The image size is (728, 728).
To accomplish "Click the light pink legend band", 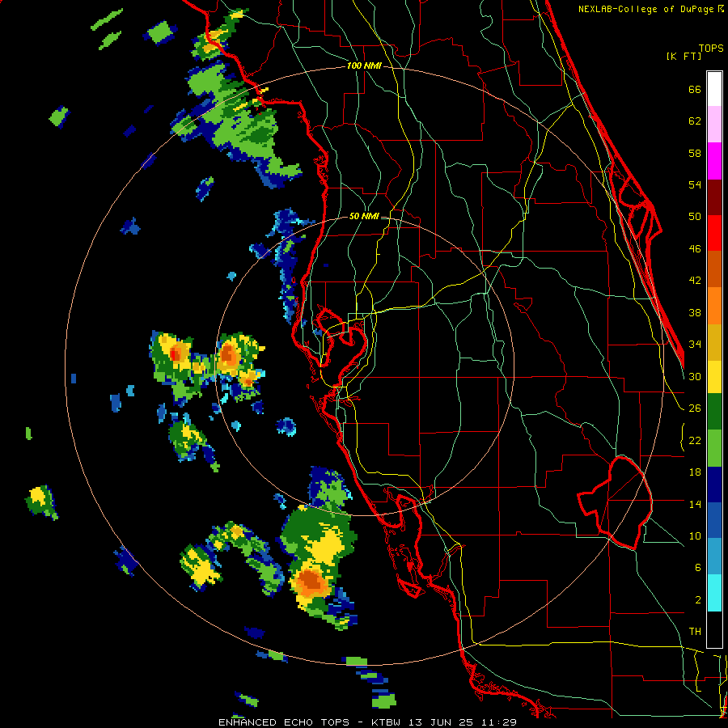I will click(714, 124).
